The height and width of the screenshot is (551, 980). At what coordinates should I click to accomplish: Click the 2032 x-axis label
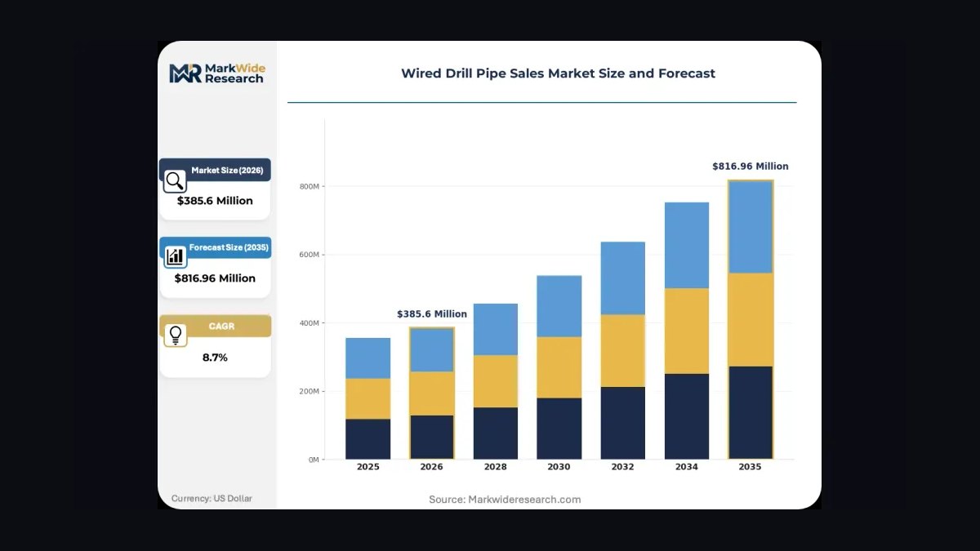[622, 467]
